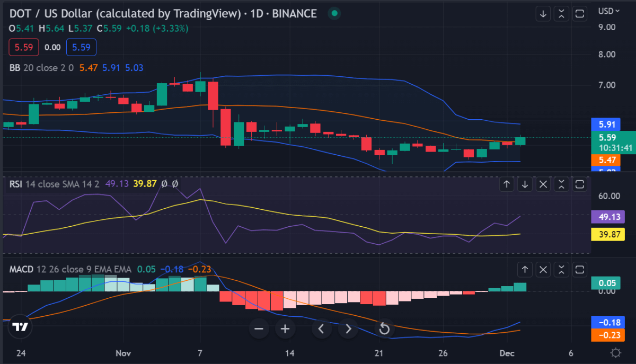This screenshot has width=636, height=364.
Task: Move the MACD pane up
Action: pos(525,270)
